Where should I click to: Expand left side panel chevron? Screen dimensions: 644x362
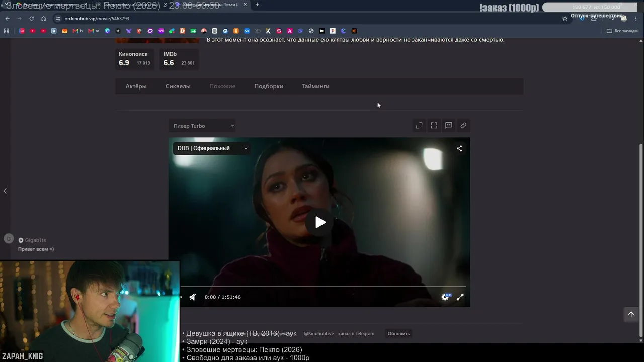click(x=5, y=191)
